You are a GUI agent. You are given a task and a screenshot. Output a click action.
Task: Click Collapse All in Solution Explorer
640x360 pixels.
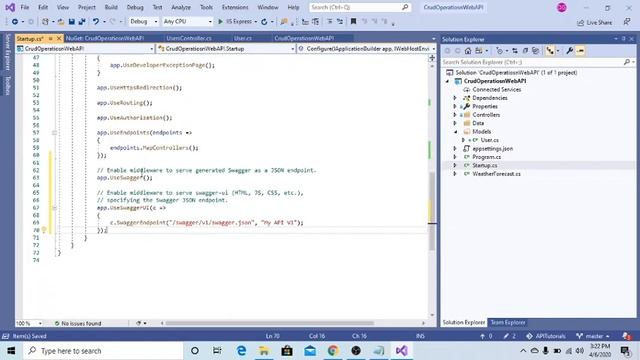tap(525, 51)
